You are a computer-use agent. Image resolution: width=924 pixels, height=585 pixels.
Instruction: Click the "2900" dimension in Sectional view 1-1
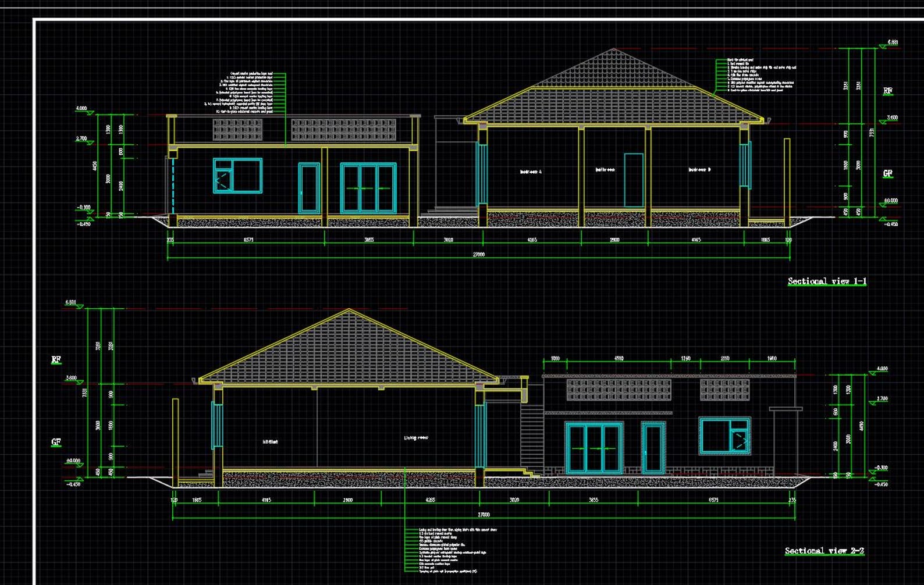[614, 240]
